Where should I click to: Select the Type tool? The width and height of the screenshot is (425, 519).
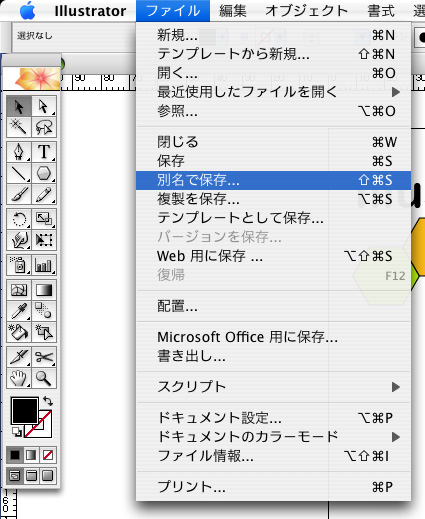44,152
